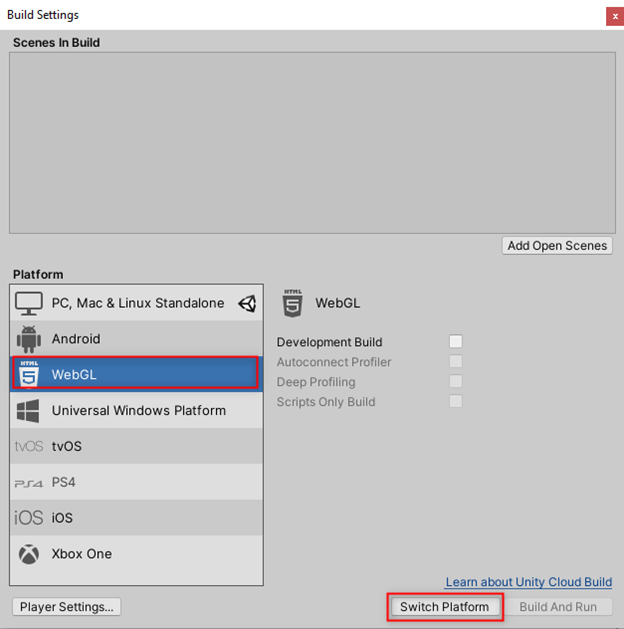Click the tvOS platform icon

pyautogui.click(x=29, y=446)
